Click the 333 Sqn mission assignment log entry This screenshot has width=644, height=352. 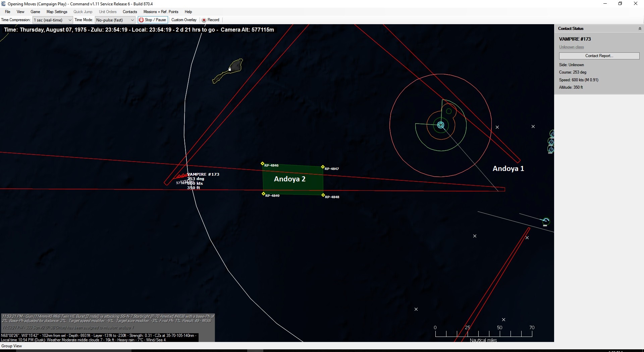point(68,327)
